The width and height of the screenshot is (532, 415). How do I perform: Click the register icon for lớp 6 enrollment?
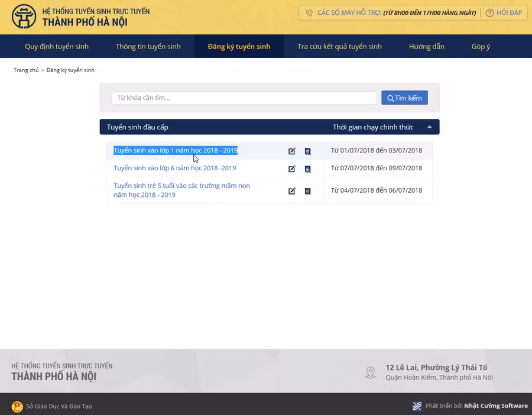[x=291, y=169]
